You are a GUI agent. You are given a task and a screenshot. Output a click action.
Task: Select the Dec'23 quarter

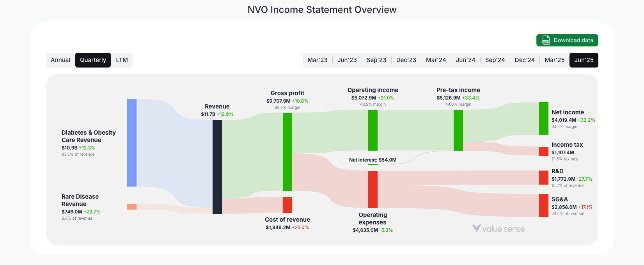click(x=406, y=60)
